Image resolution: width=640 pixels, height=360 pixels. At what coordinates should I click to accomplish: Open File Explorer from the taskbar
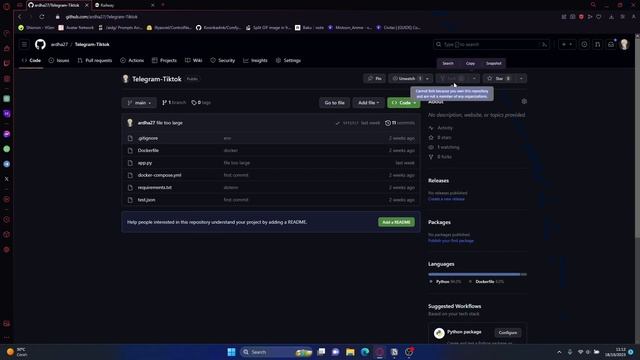[350, 352]
